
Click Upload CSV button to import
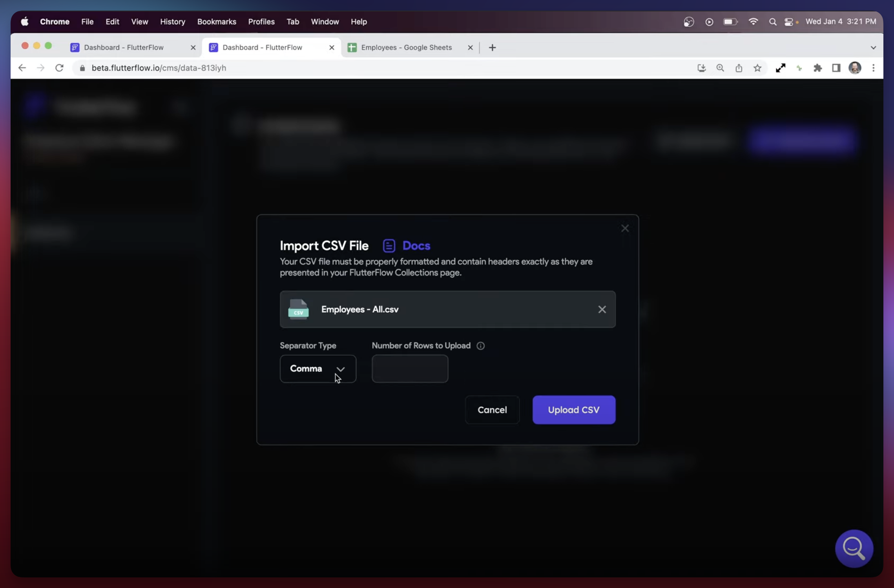574,409
